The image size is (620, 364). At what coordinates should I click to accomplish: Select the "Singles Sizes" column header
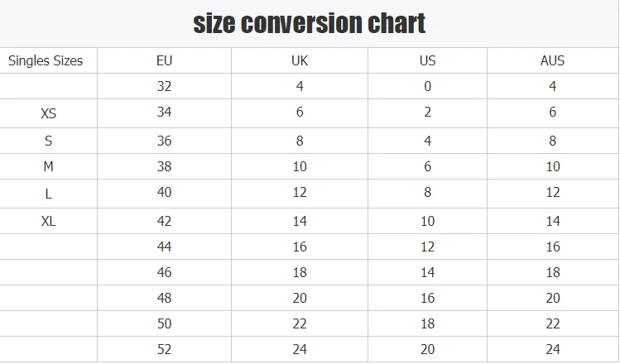tap(46, 60)
